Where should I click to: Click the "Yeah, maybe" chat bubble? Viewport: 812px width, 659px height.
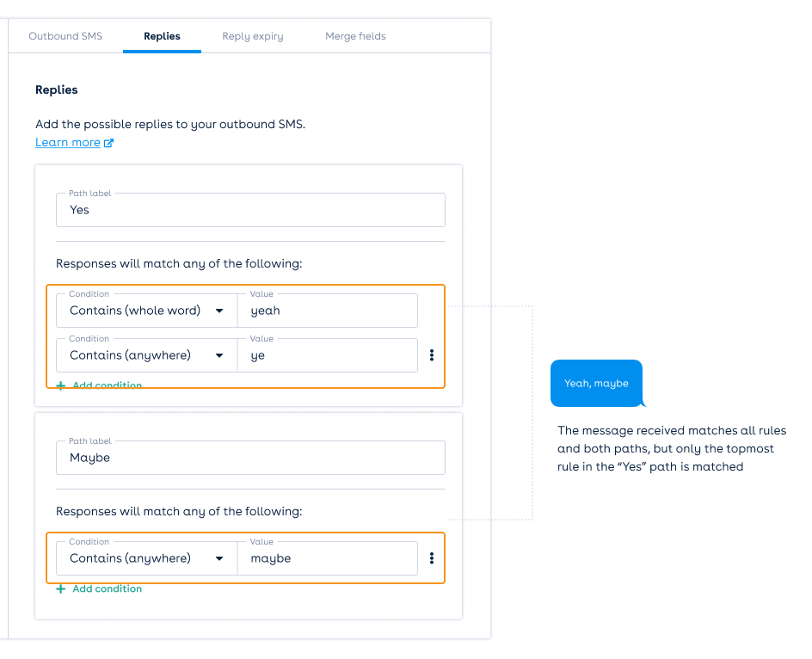596,383
